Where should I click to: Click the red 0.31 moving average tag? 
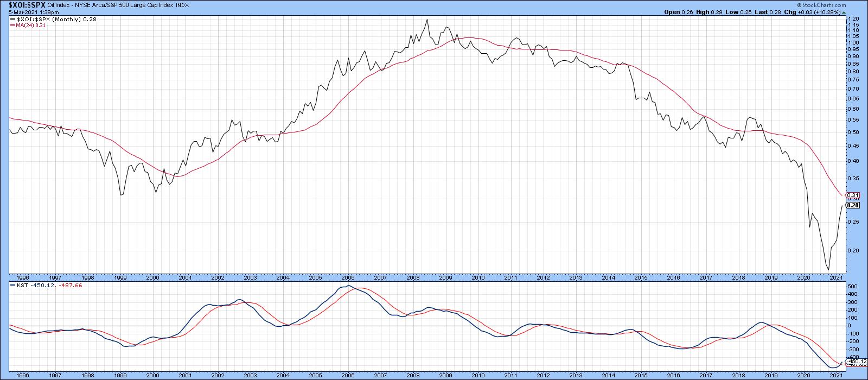pos(853,195)
